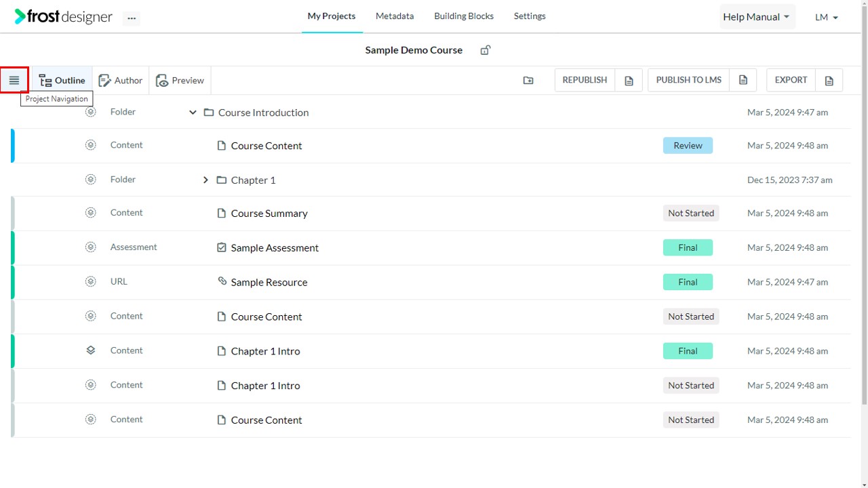Click the frost designer logo
Screen dimensions: 868x488
coord(64,16)
